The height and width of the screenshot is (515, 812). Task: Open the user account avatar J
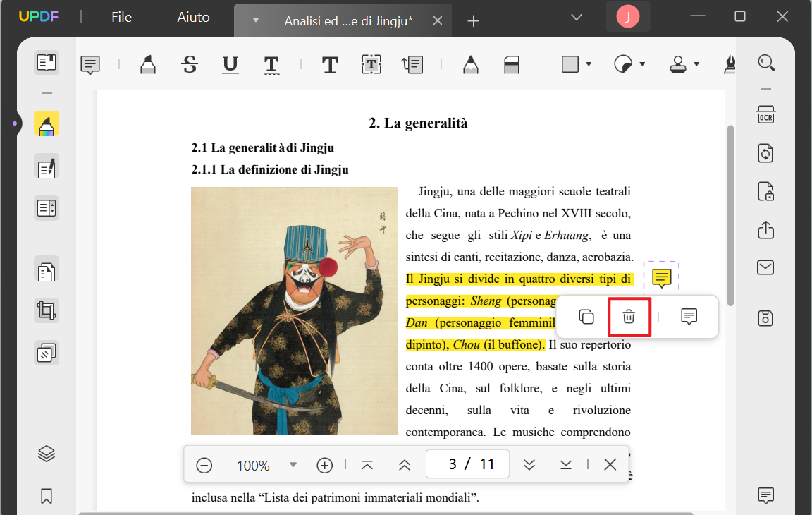[x=627, y=17]
